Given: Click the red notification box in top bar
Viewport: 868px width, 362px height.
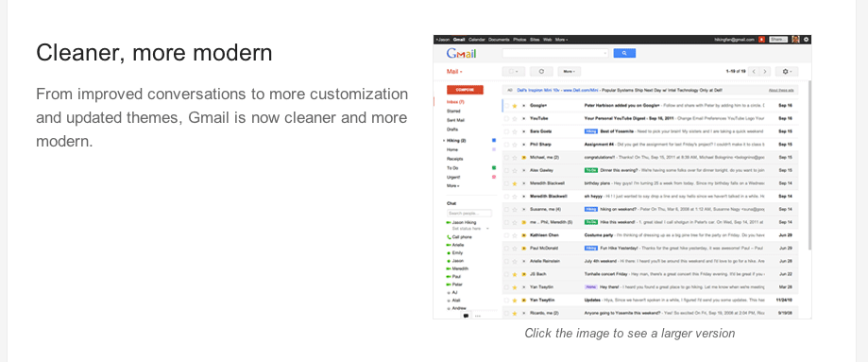Looking at the screenshot, I should pyautogui.click(x=761, y=40).
